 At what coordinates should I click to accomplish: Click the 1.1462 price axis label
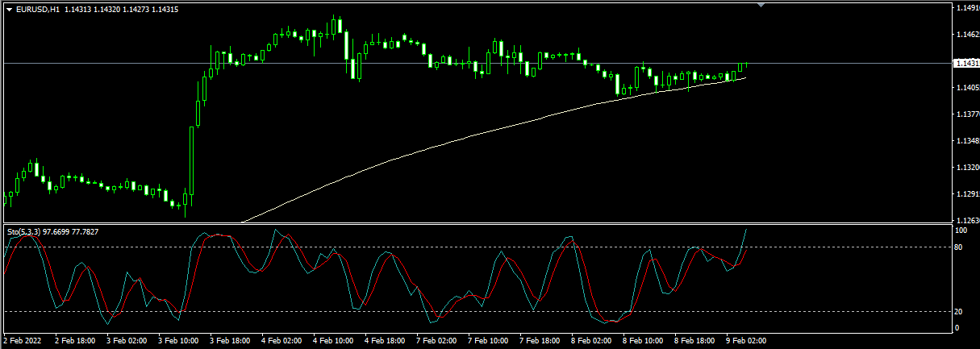(966, 35)
